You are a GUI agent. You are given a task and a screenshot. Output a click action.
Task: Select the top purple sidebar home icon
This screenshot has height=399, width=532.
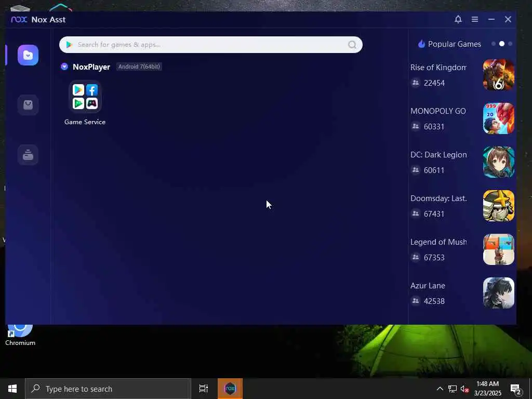[x=28, y=55]
